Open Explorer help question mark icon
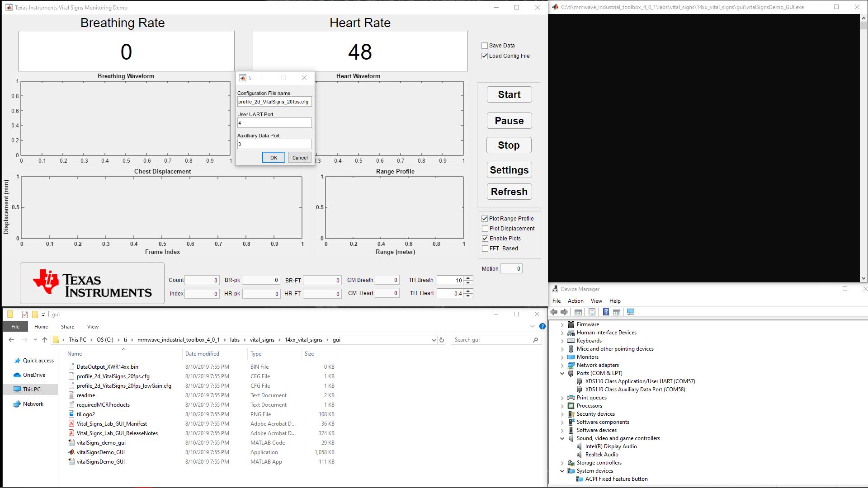 (x=542, y=326)
